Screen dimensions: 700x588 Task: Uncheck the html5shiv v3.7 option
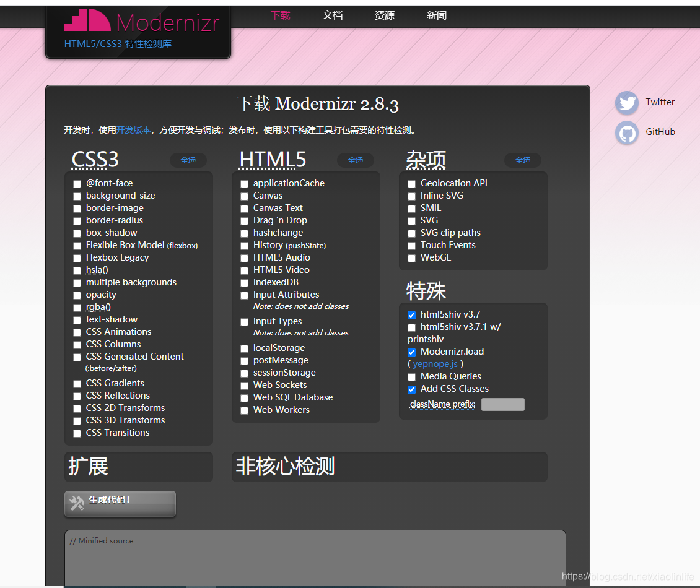411,315
